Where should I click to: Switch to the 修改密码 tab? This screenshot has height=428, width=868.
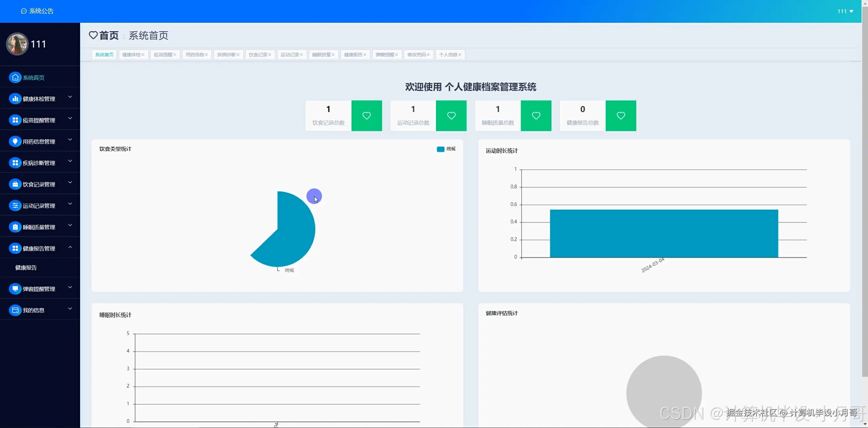pyautogui.click(x=416, y=55)
